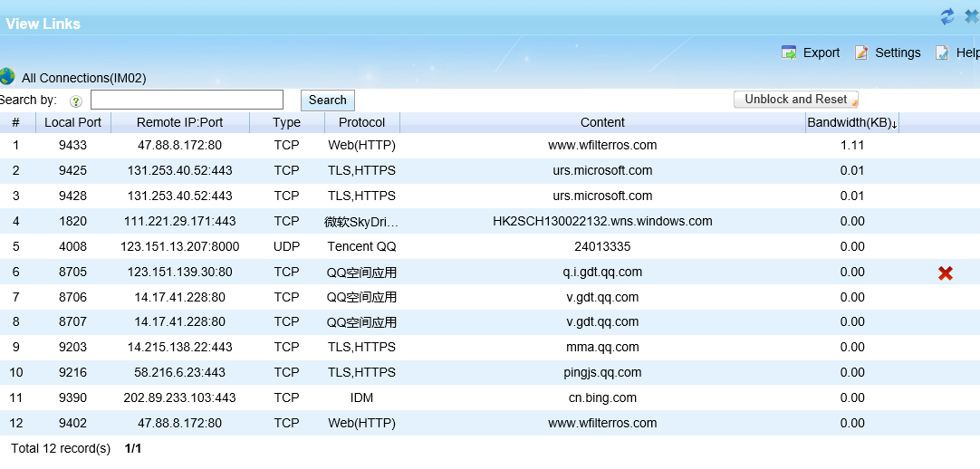Select remote IP 123.151.13.207:8000
980x469 pixels.
[x=180, y=246]
